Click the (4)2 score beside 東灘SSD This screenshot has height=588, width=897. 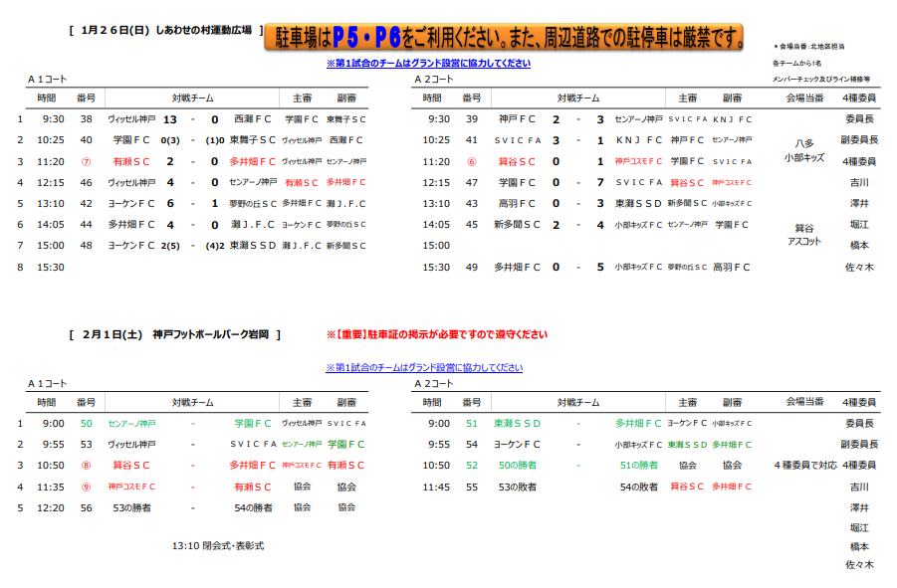[x=215, y=246]
